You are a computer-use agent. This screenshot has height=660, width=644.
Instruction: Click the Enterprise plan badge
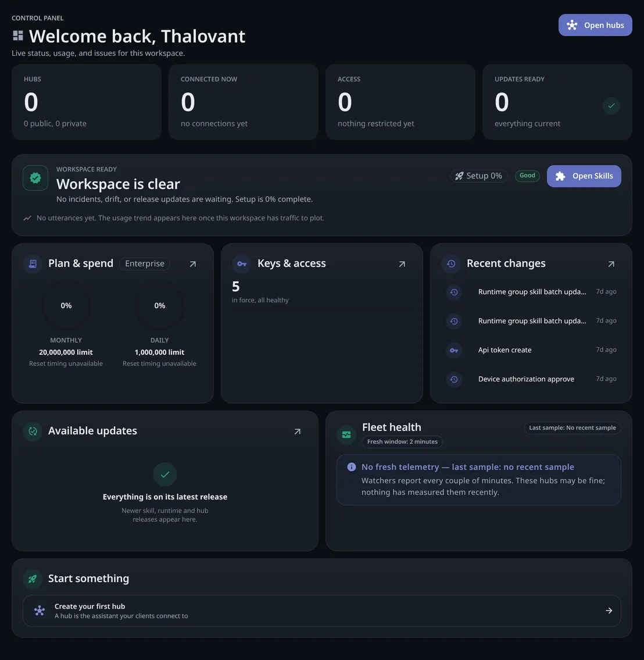coord(144,263)
